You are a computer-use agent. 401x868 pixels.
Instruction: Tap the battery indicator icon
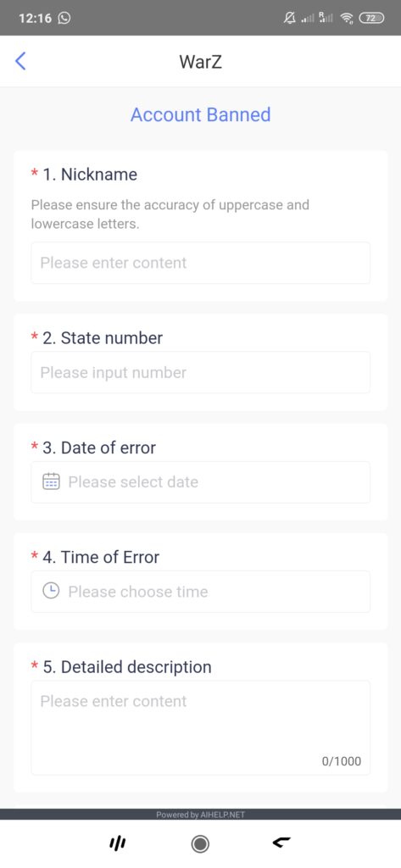click(x=371, y=19)
